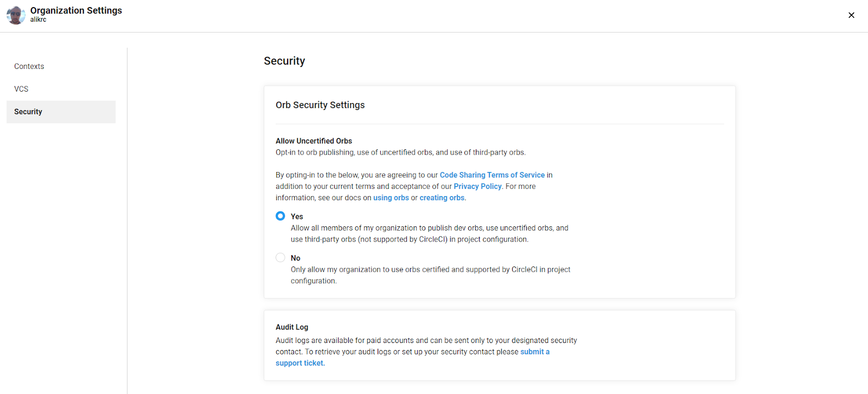
Task: Click the Yes option label
Action: tap(296, 216)
